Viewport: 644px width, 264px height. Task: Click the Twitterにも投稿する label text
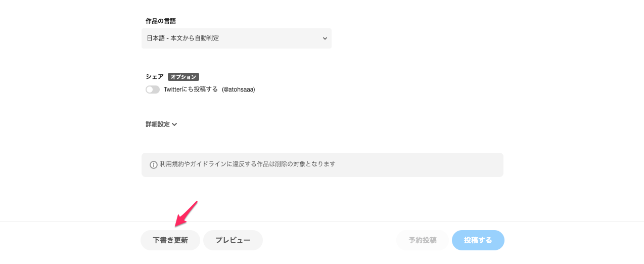tap(191, 90)
